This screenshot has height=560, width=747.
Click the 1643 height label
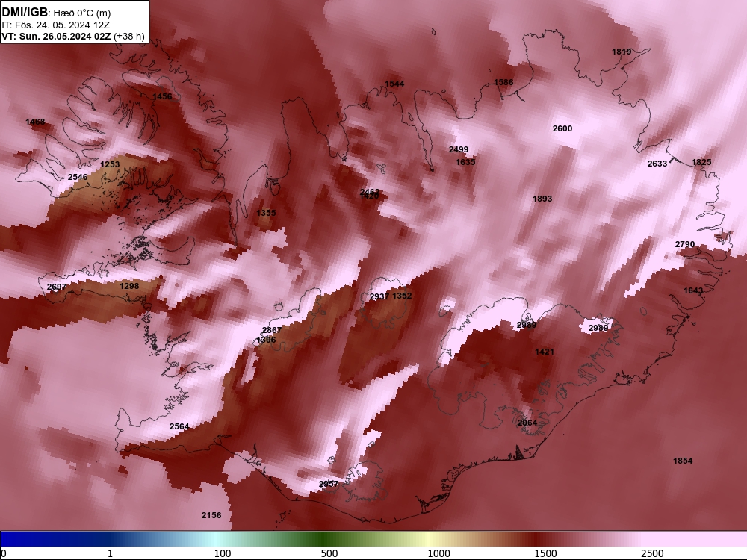693,291
